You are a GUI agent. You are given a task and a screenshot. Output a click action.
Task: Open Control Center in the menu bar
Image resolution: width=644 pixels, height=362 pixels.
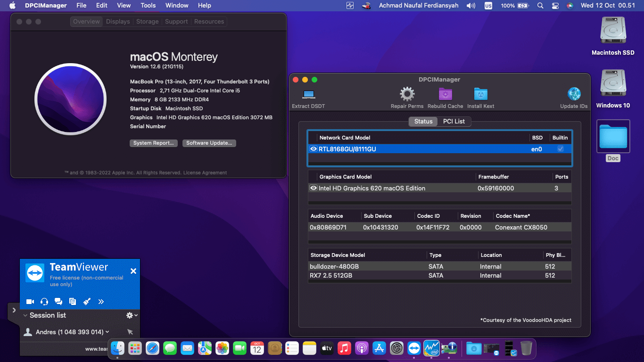coord(555,6)
